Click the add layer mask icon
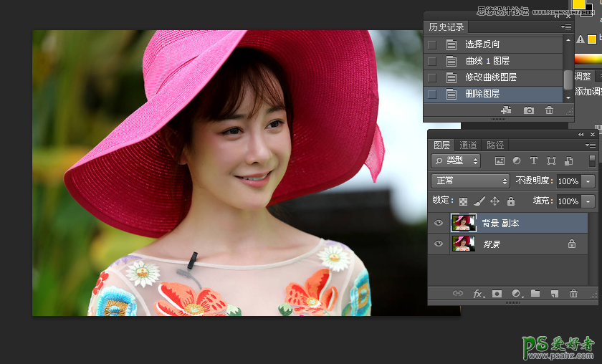 pos(497,294)
